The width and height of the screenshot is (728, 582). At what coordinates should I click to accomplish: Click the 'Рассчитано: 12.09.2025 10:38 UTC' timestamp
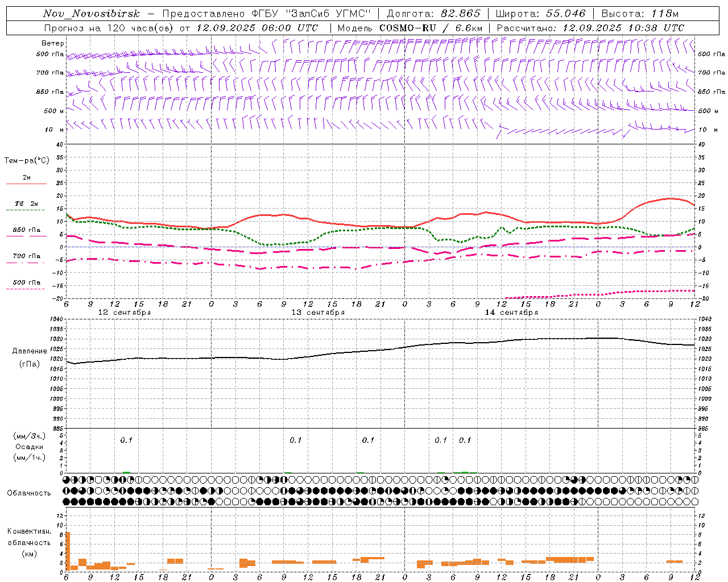click(590, 28)
